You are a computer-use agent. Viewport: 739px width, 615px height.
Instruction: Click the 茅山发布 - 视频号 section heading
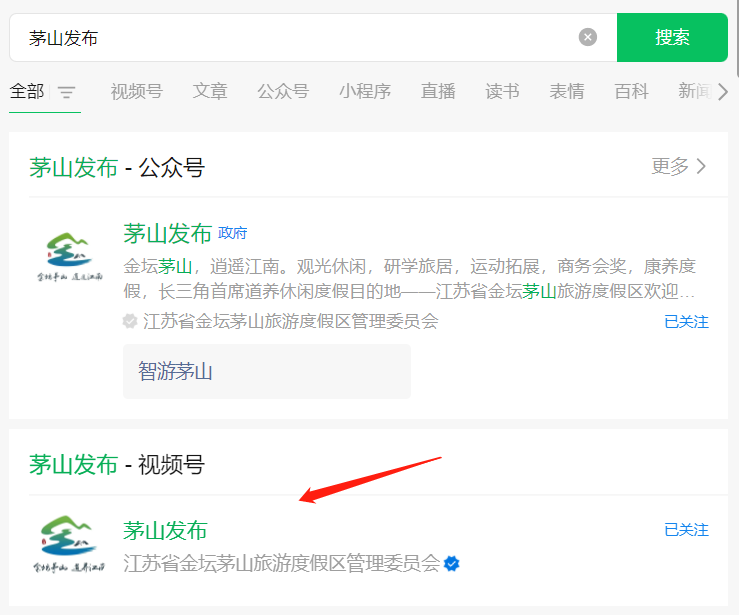point(117,465)
